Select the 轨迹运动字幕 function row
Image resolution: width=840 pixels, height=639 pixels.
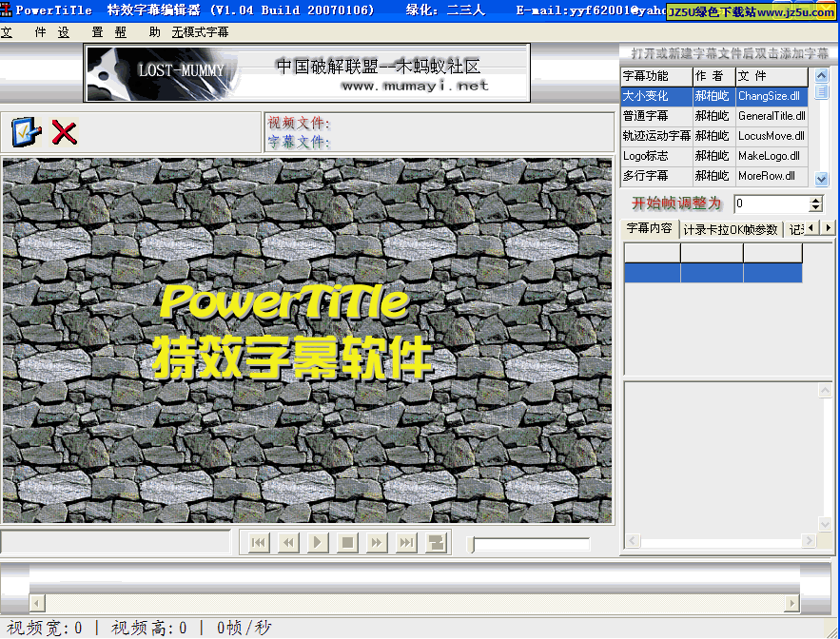[x=713, y=136]
